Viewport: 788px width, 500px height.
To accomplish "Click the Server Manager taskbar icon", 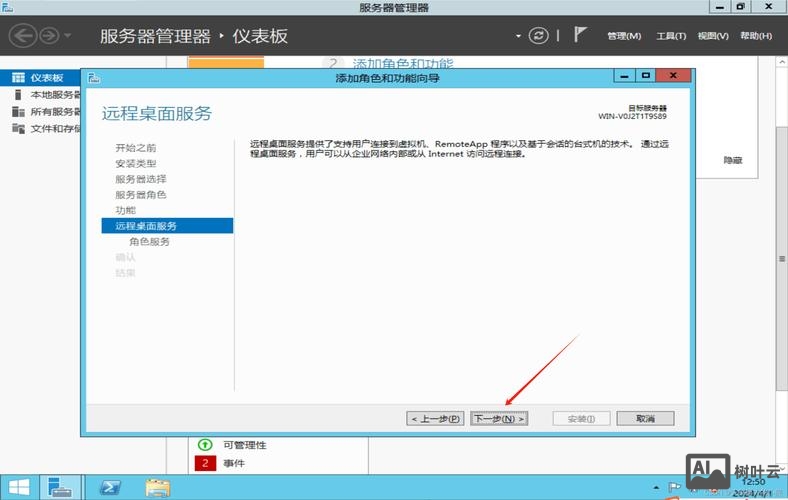I will coord(60,487).
